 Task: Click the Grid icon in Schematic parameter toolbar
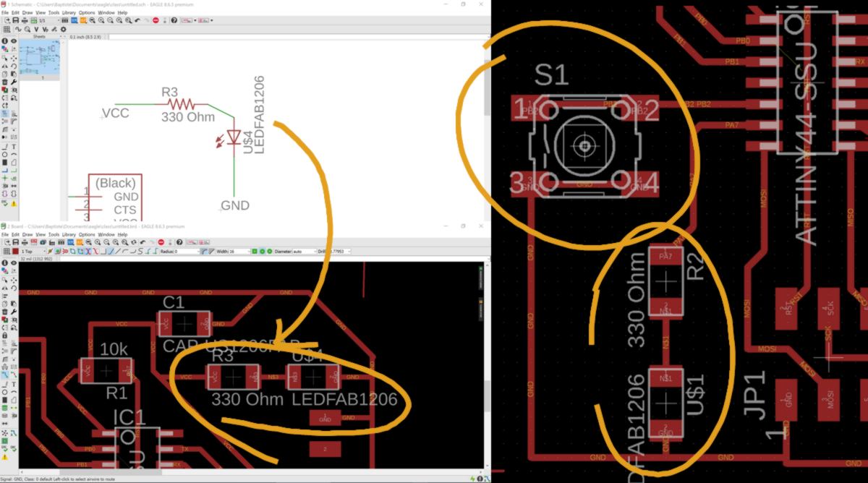[x=7, y=29]
